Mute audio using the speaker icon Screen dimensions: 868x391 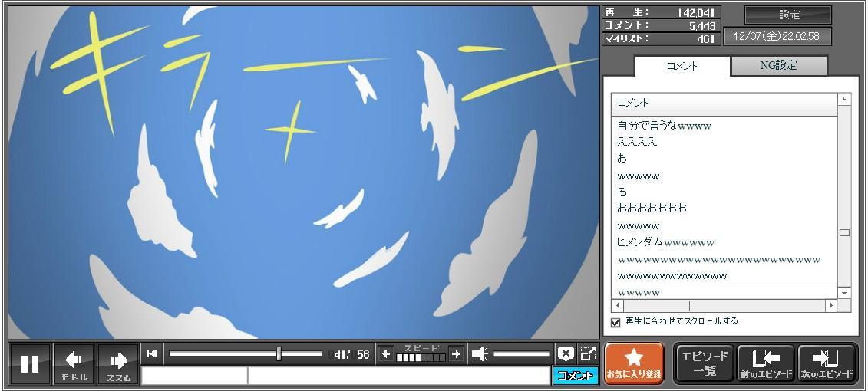(x=480, y=353)
